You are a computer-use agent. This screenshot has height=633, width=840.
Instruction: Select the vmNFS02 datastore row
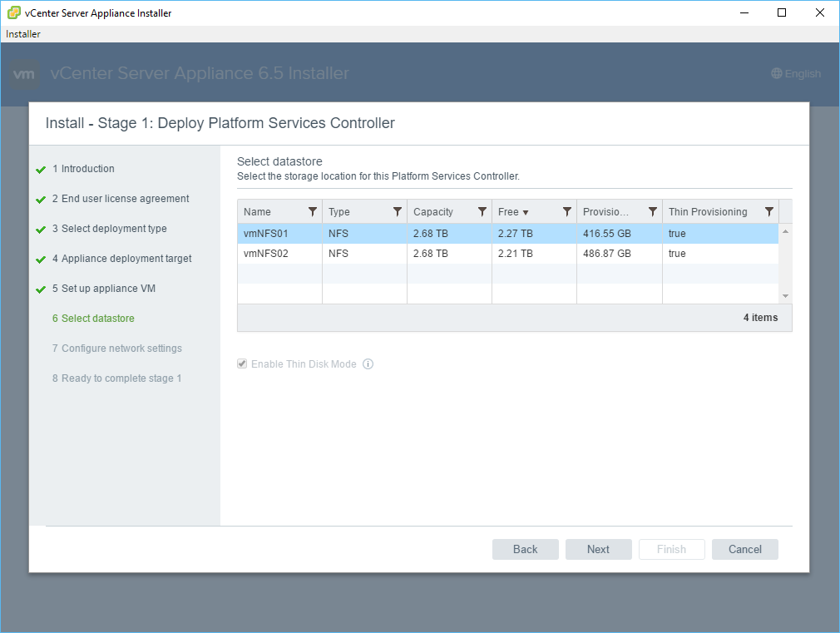pos(266,254)
